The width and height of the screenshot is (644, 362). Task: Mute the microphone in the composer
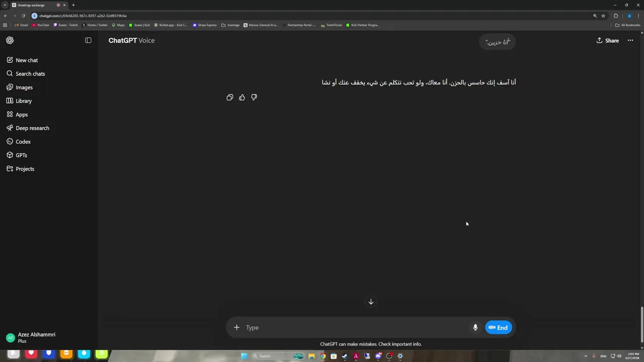coord(475,327)
